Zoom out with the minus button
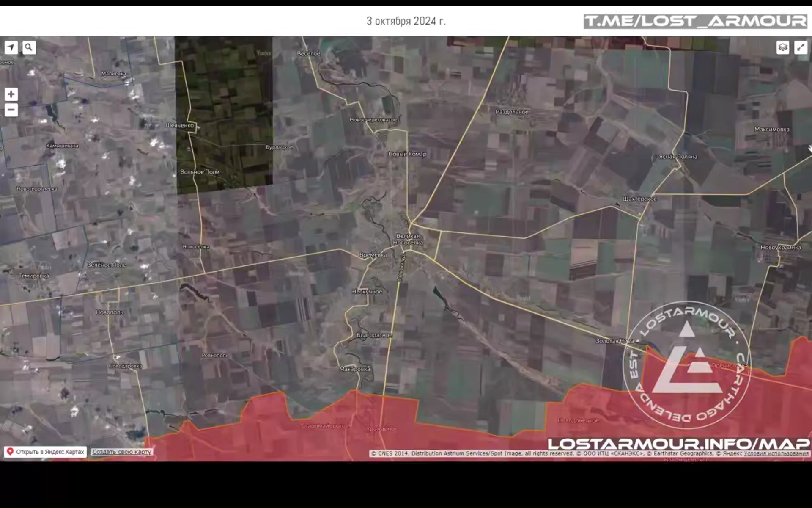The width and height of the screenshot is (812, 508). pyautogui.click(x=11, y=110)
